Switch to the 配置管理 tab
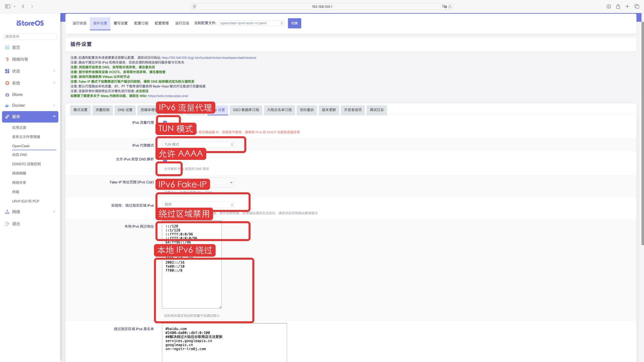Viewport: 644px width, 362px height. point(162,23)
